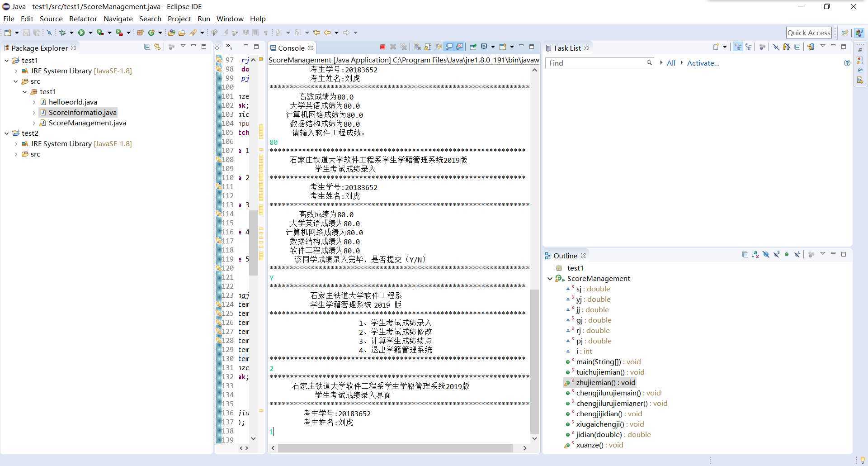Click the Outline alphabetical Sort icon
Viewport: 868px width, 466px height.
click(755, 255)
